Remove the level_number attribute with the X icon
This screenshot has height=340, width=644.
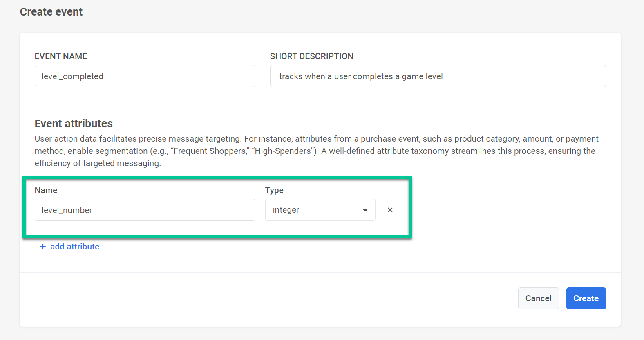[390, 210]
